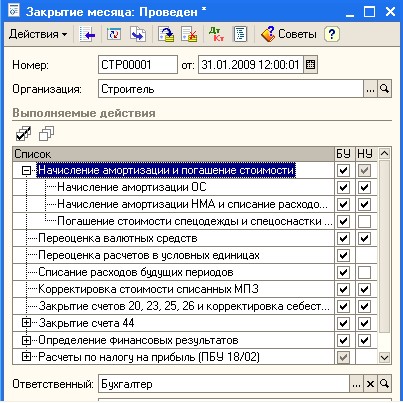Click the ellipsis select button for Ответственный

point(356,384)
